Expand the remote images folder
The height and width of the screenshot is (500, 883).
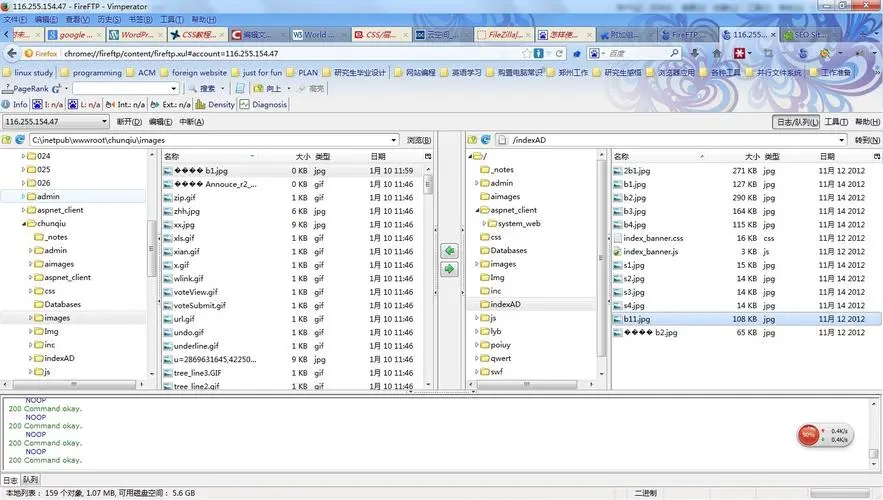point(477,264)
